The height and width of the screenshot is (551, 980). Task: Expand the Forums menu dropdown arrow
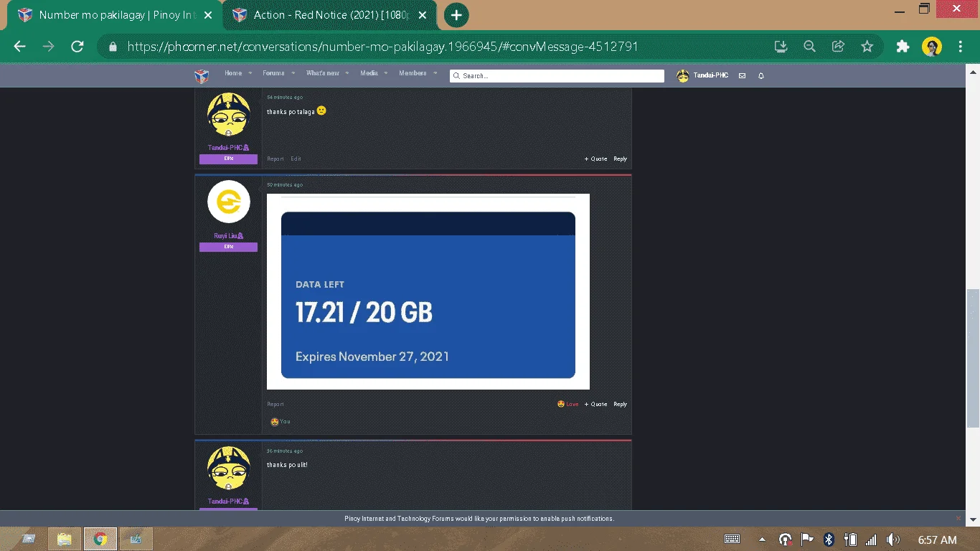tap(293, 73)
